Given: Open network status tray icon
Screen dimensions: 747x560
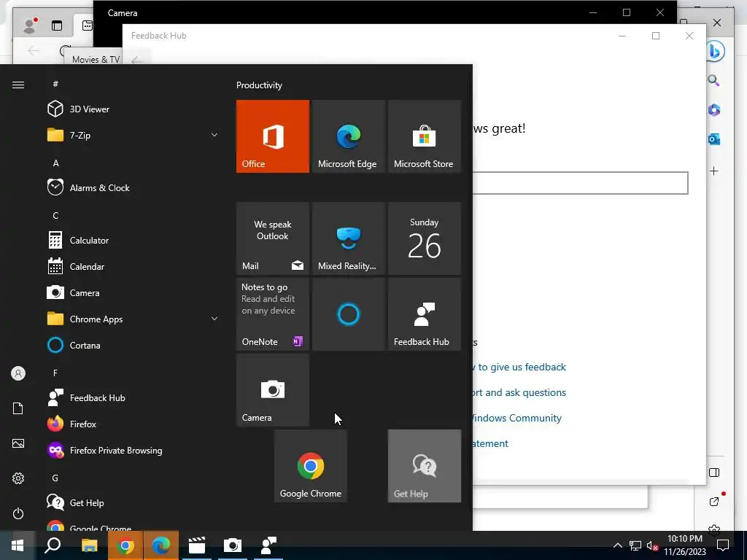Looking at the screenshot, I should pos(635,545).
